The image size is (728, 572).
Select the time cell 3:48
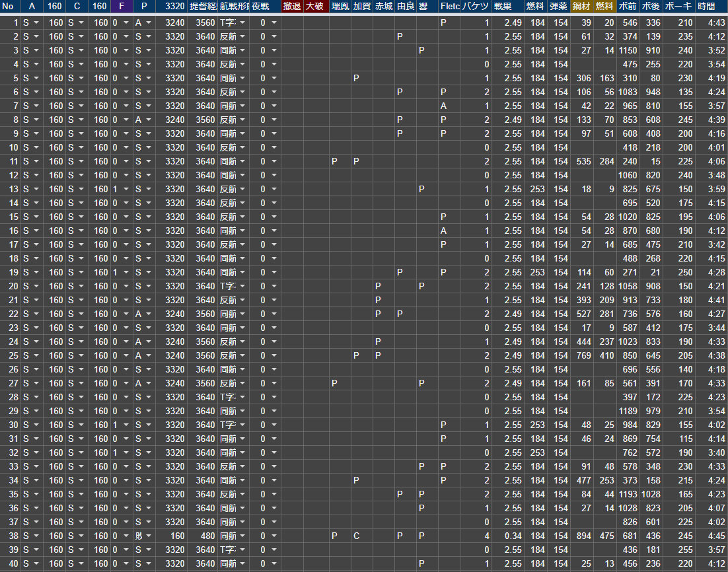coord(711,176)
